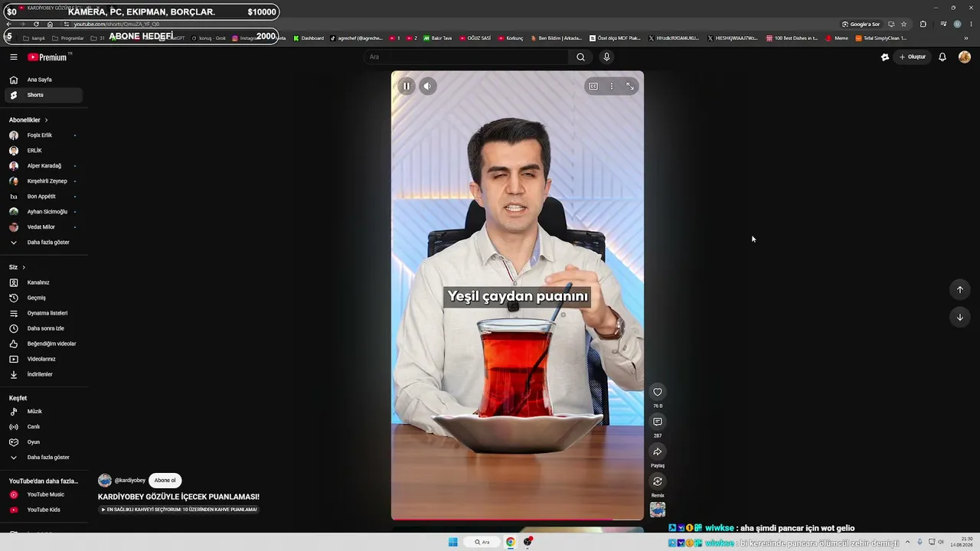The width and height of the screenshot is (980, 551).
Task: Open the Alper Karadağ channel
Action: point(43,166)
